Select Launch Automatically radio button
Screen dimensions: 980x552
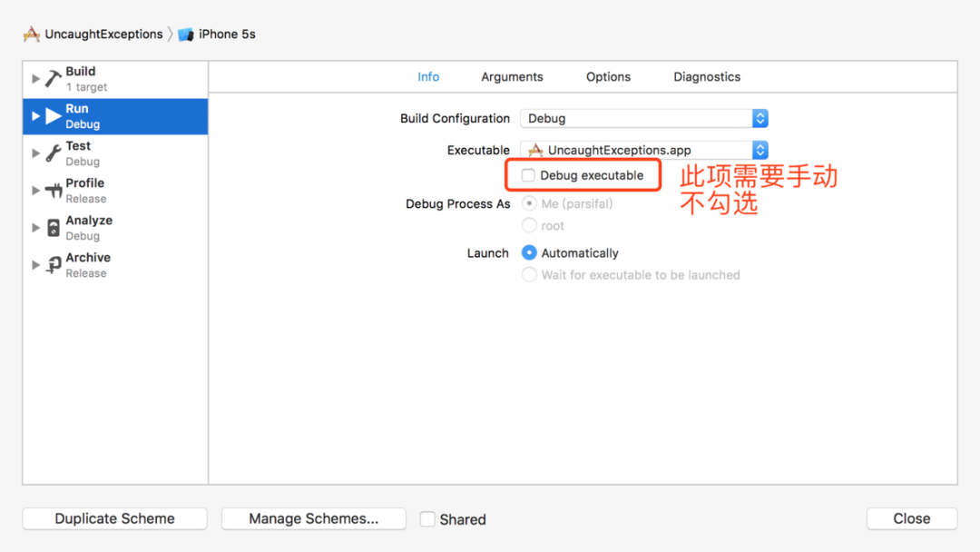point(529,253)
